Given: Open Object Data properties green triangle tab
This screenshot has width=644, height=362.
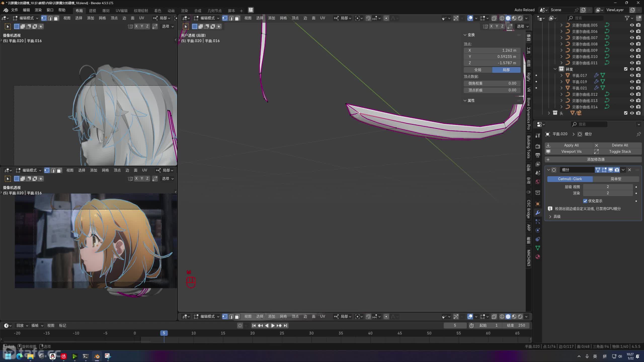Looking at the screenshot, I should tap(538, 248).
